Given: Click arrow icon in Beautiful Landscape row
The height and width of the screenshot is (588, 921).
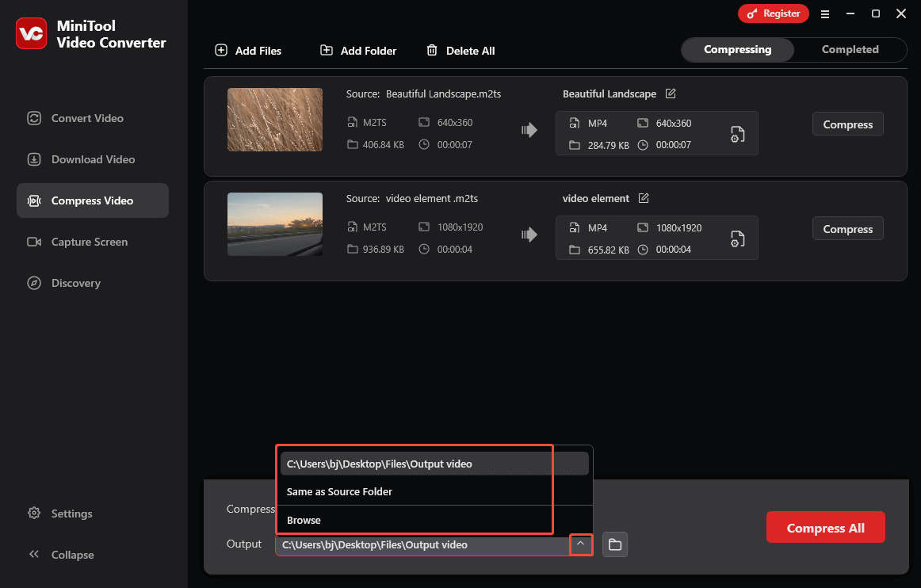Looking at the screenshot, I should tap(529, 130).
